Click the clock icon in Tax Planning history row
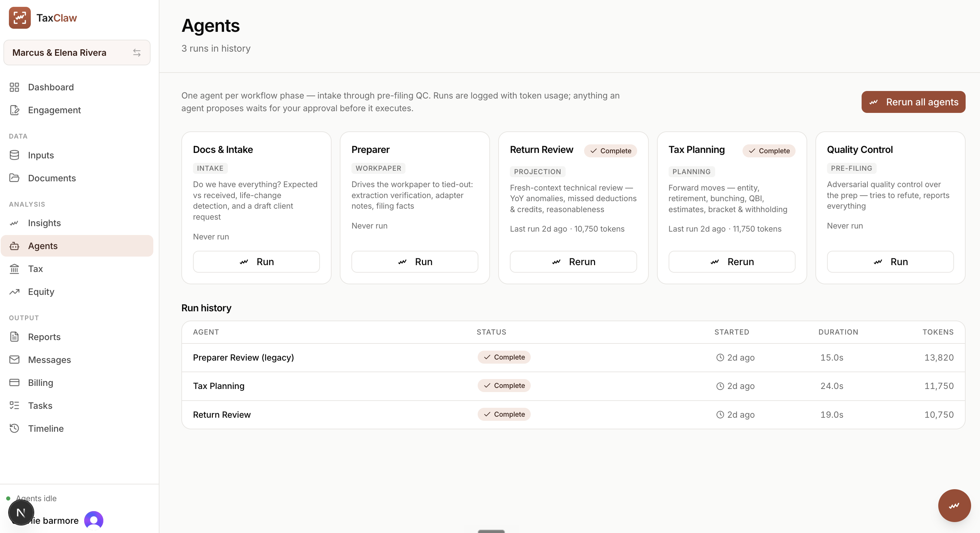The image size is (980, 533). [720, 386]
